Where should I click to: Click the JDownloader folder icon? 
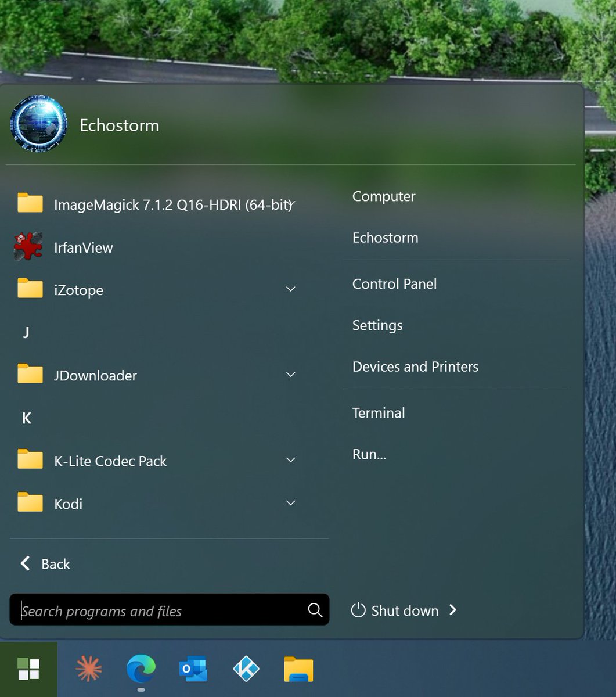click(30, 374)
